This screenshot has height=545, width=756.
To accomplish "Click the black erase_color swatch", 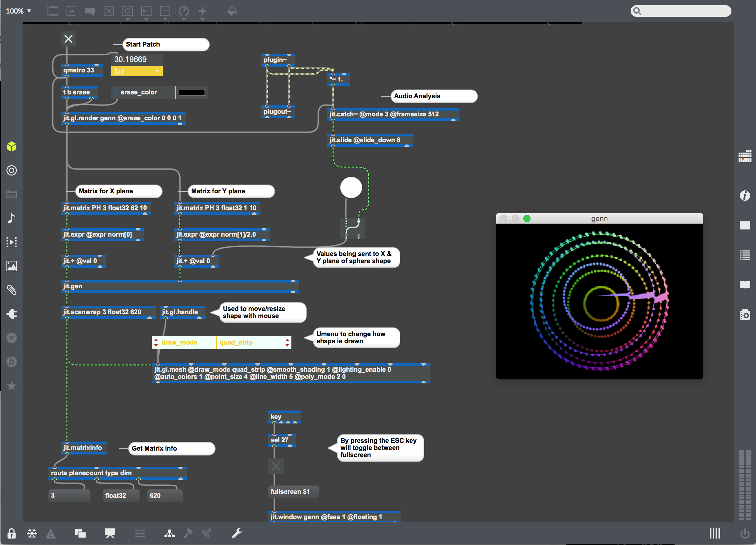I will (x=192, y=92).
